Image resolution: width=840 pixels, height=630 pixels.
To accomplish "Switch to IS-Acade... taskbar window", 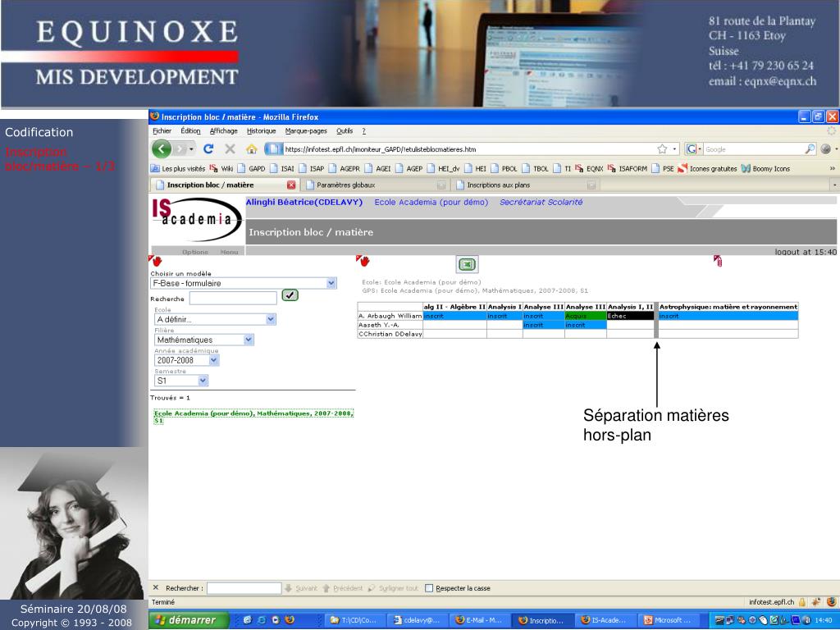I will 604,620.
